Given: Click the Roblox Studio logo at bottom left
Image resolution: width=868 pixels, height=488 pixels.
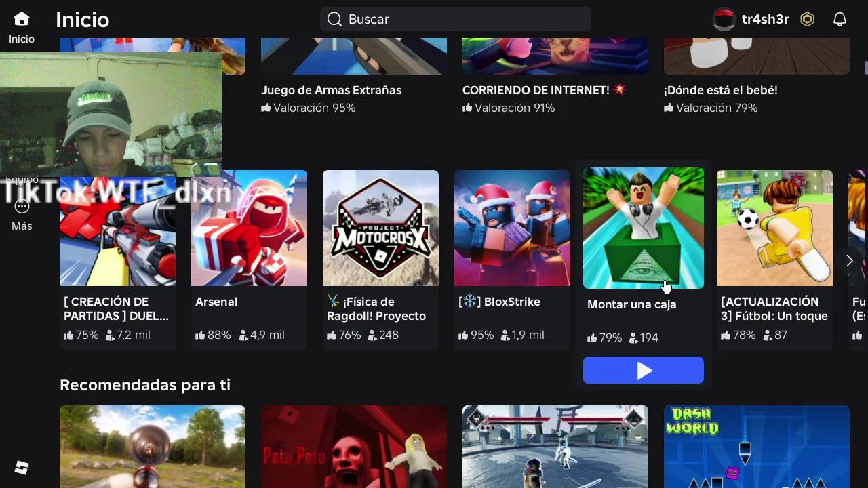Looking at the screenshot, I should (x=22, y=468).
